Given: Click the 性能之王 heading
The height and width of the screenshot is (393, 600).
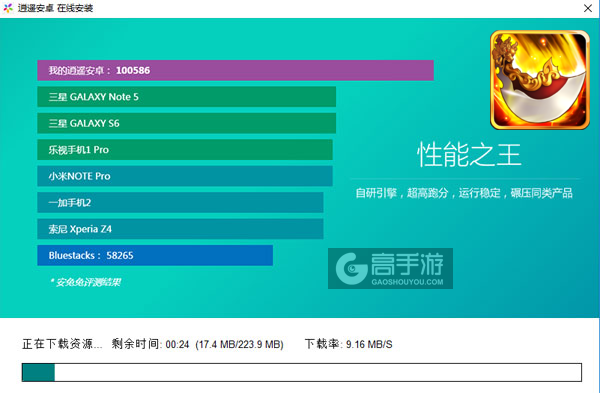Looking at the screenshot, I should [x=469, y=154].
